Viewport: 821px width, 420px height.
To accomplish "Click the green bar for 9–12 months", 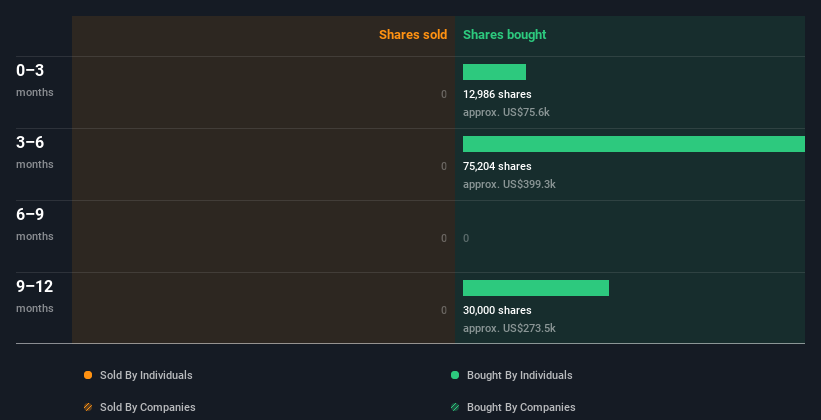I will point(536,288).
